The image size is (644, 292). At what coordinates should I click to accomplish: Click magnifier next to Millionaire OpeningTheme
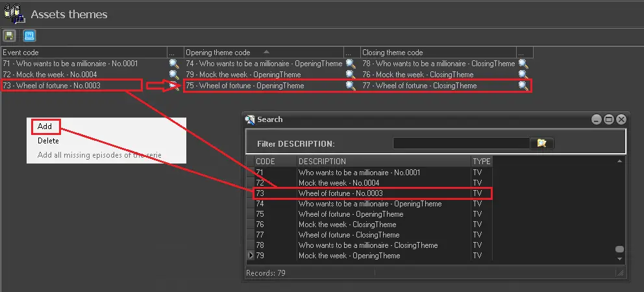(351, 64)
